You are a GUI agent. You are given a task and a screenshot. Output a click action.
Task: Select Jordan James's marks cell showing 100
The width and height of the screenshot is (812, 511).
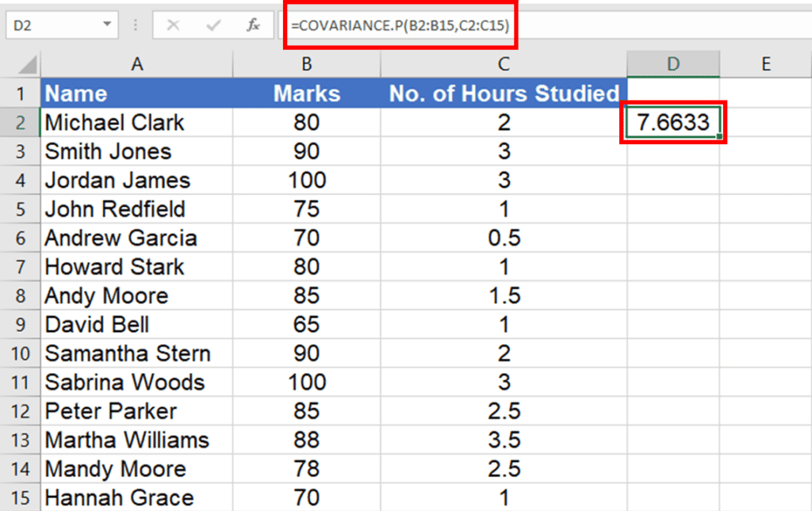tap(306, 180)
